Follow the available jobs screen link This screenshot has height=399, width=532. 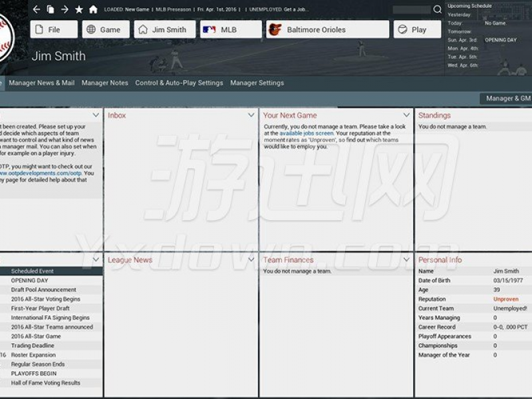coord(306,134)
